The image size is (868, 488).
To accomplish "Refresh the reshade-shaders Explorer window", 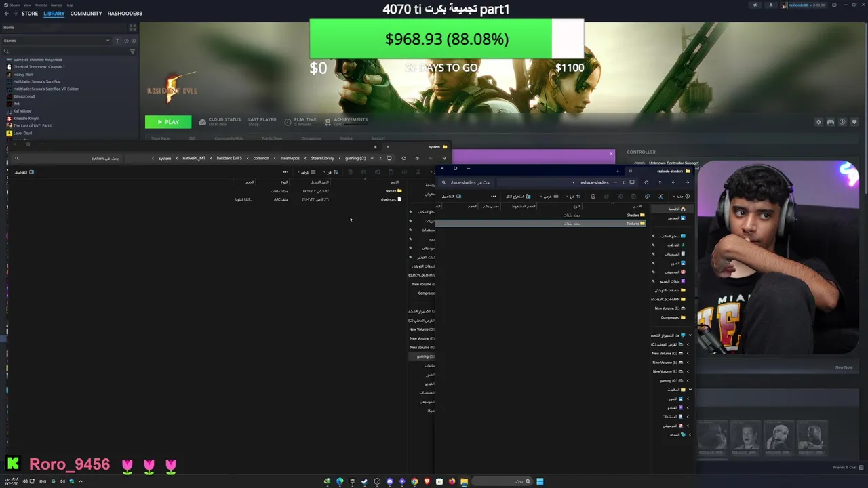I will coord(646,182).
